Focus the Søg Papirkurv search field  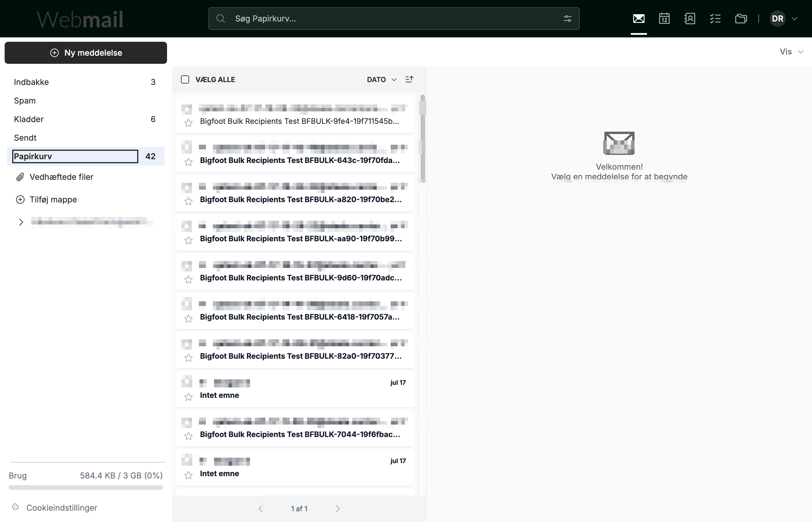[394, 18]
